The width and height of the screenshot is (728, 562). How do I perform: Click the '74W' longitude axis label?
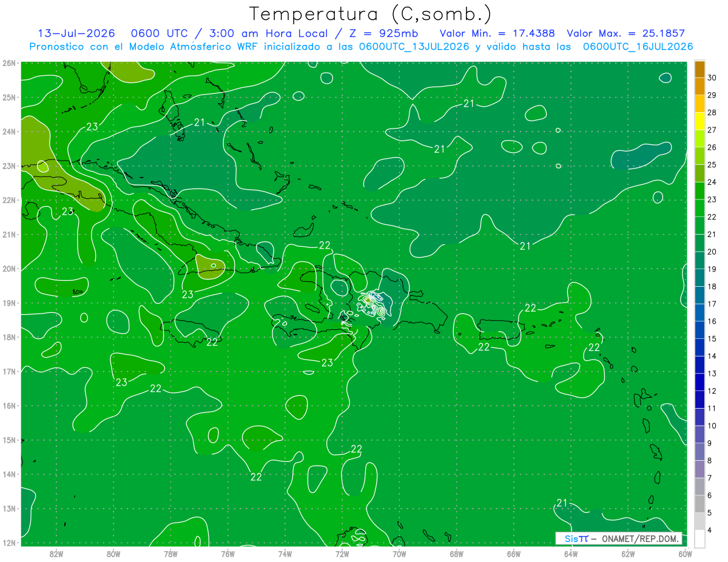(x=285, y=553)
